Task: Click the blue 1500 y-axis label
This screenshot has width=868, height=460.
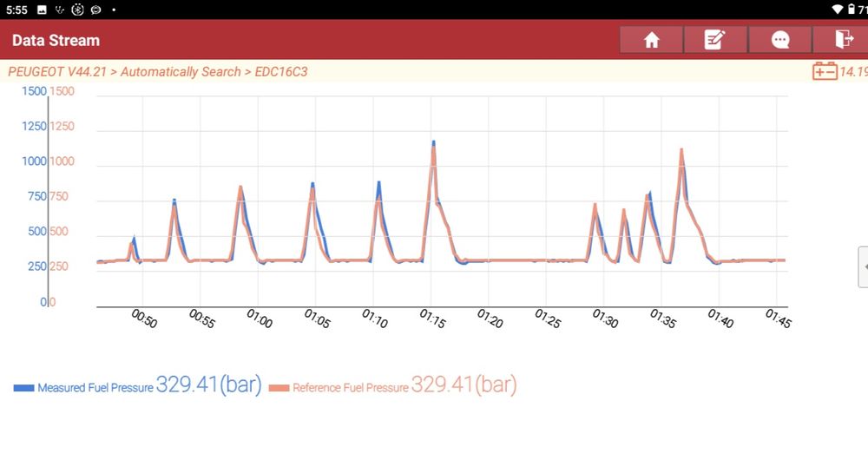Action: 35,91
